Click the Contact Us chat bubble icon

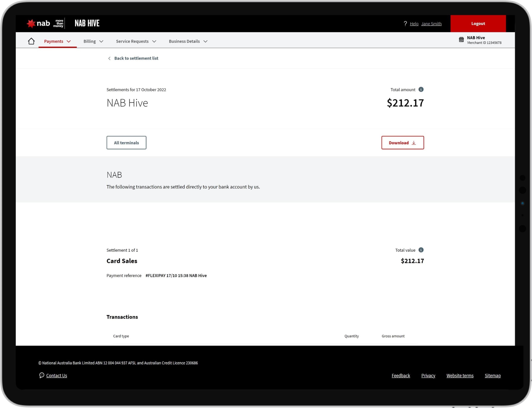coord(42,375)
